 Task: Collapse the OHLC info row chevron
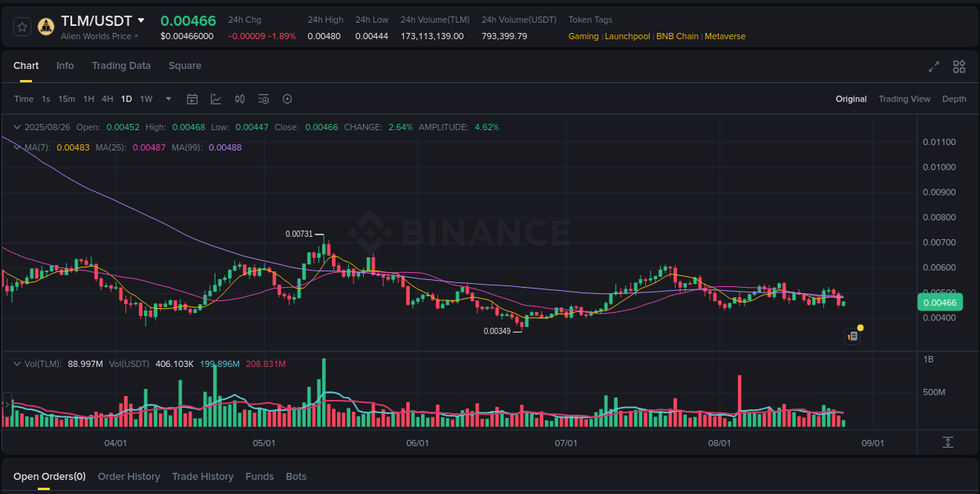16,126
